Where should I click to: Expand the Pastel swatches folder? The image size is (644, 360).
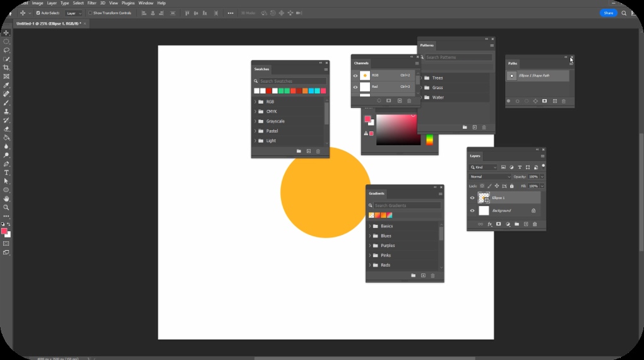coord(255,131)
